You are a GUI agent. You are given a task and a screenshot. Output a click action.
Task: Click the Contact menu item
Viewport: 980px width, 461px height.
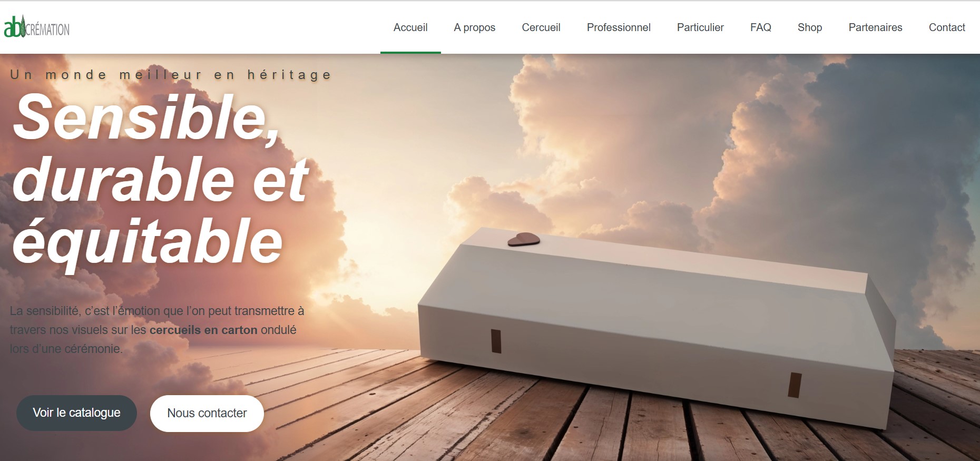pyautogui.click(x=947, y=27)
